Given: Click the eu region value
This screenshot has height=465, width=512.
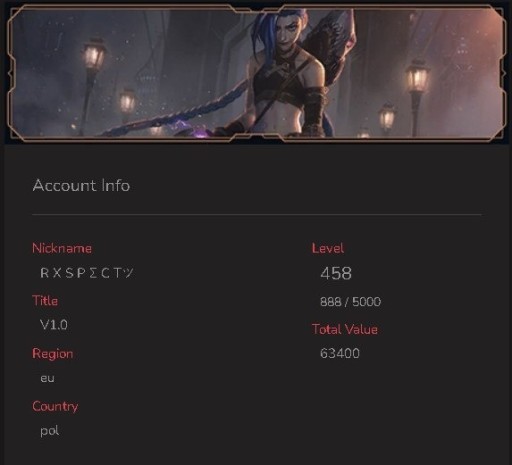Looking at the screenshot, I should pyautogui.click(x=47, y=378).
